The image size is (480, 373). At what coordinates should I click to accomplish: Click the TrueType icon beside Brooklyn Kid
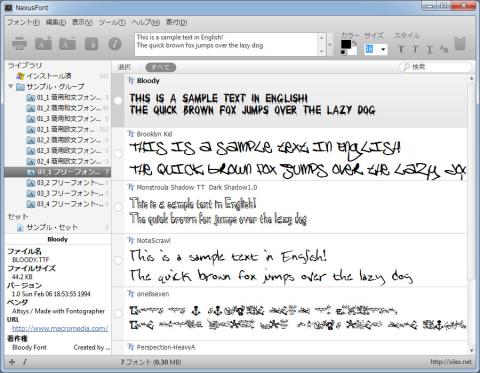coord(131,134)
